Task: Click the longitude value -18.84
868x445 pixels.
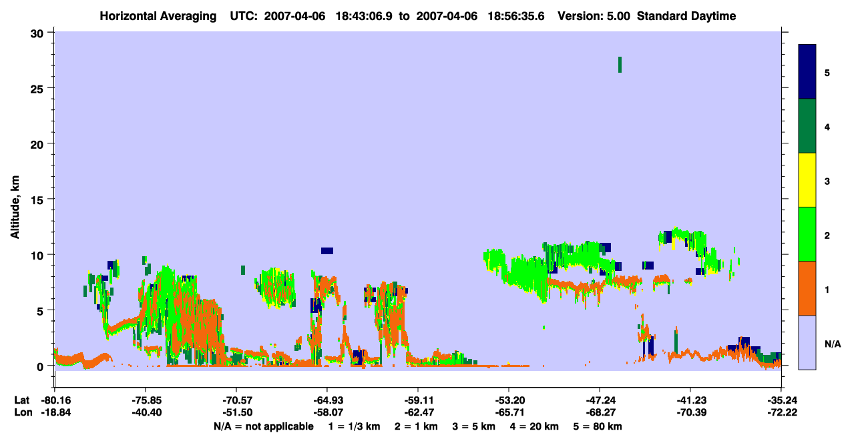Action: [55, 413]
